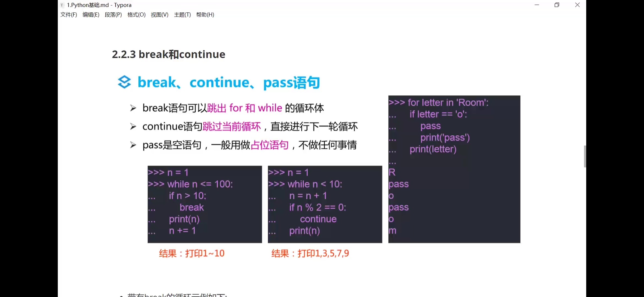Image resolution: width=644 pixels, height=297 pixels.
Task: Open the 视图(V) menu
Action: tap(159, 15)
